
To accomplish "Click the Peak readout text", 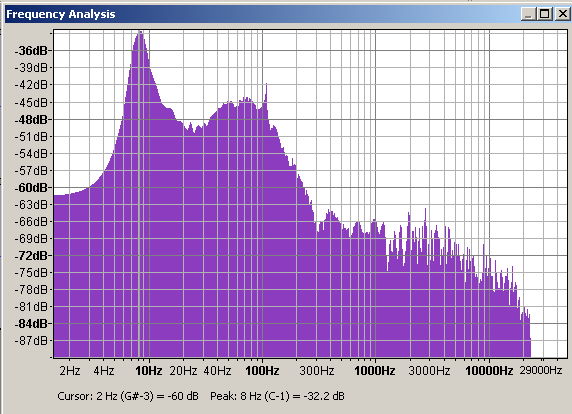I will (x=277, y=396).
